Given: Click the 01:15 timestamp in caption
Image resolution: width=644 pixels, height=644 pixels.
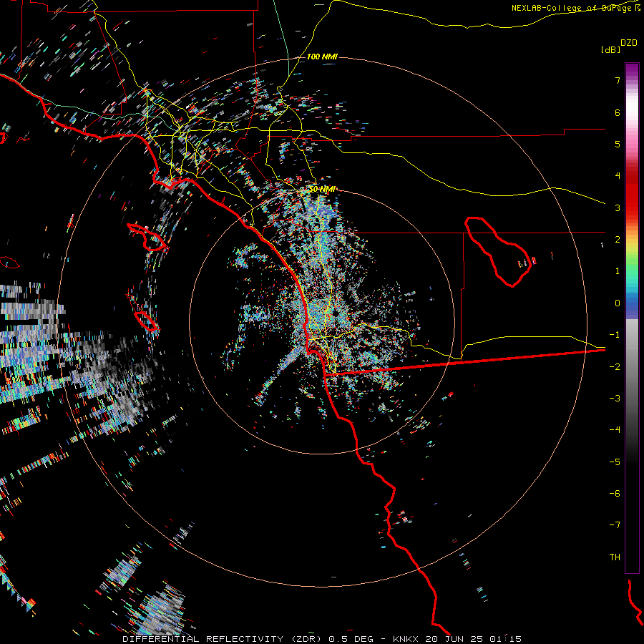Looking at the screenshot, I should click(x=506, y=639).
